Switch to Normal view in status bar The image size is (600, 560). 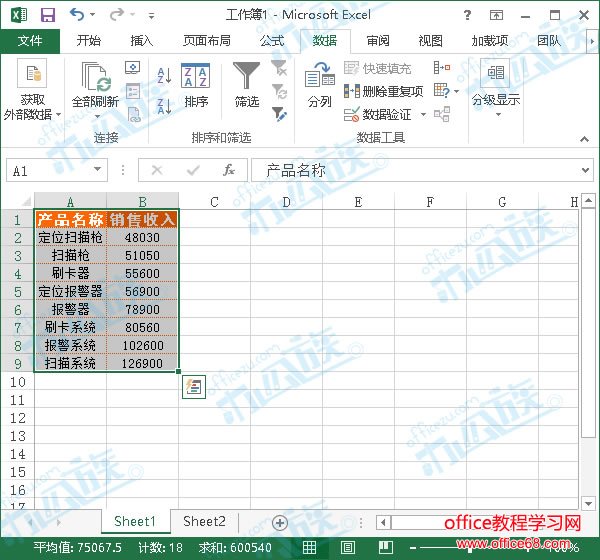pos(309,548)
